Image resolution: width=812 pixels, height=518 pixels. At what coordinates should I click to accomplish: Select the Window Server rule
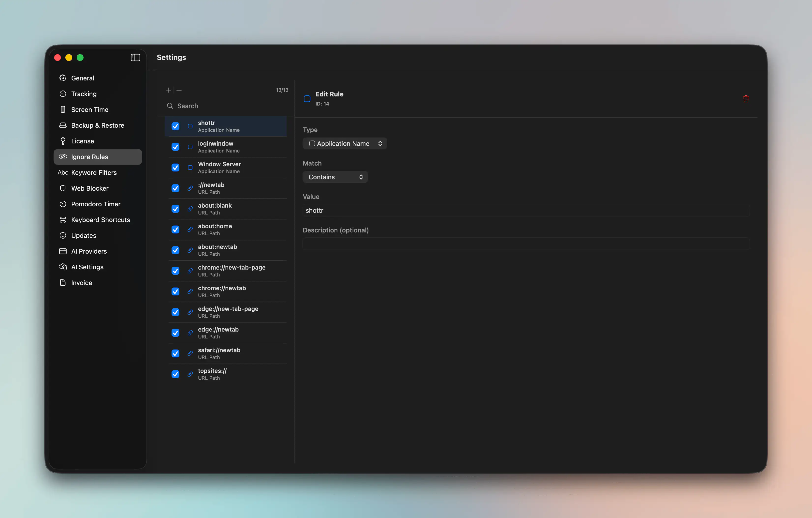(227, 168)
